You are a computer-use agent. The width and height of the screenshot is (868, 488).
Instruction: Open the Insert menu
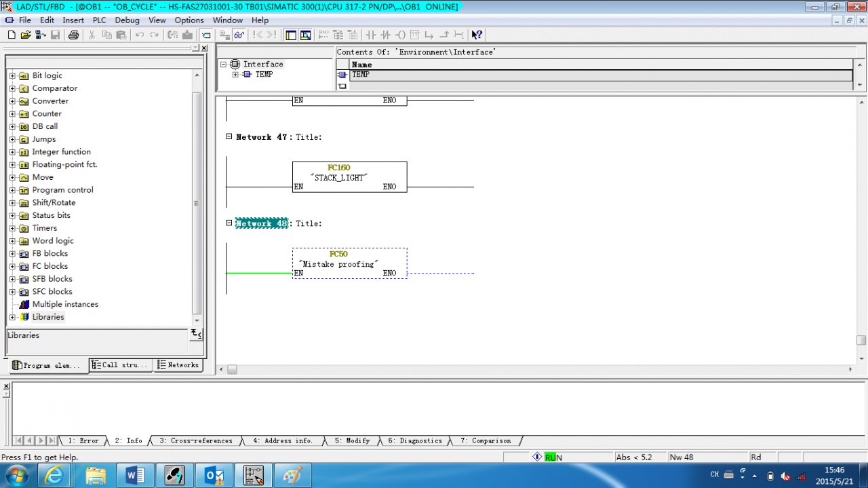(73, 20)
